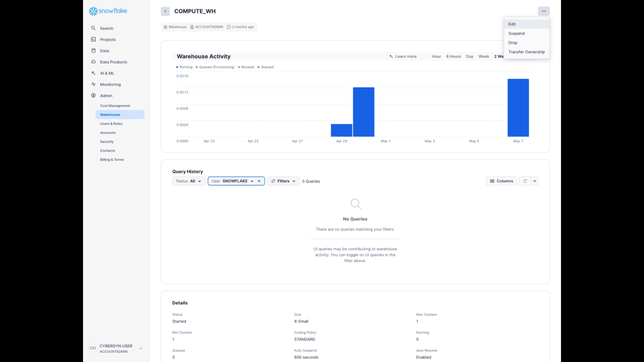Click the Warehouse tag icon under title
This screenshot has width=644, height=362.
[166, 27]
